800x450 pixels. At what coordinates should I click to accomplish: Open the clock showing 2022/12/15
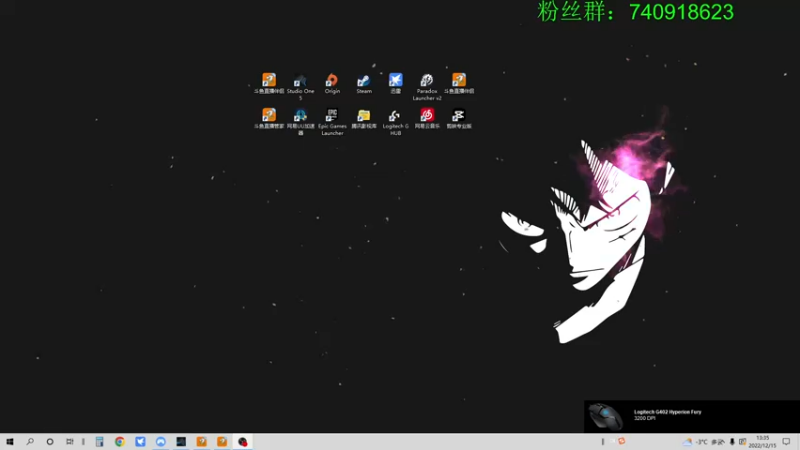tap(762, 442)
